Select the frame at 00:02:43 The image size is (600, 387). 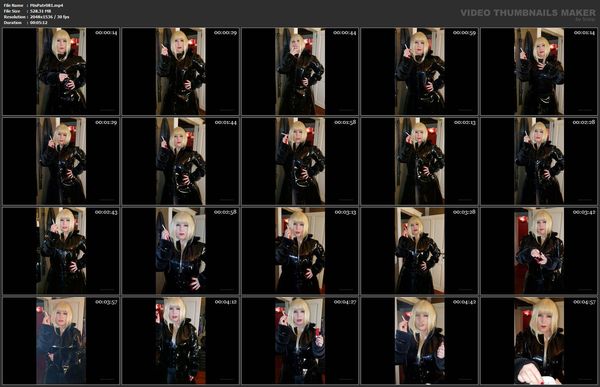tap(61, 250)
